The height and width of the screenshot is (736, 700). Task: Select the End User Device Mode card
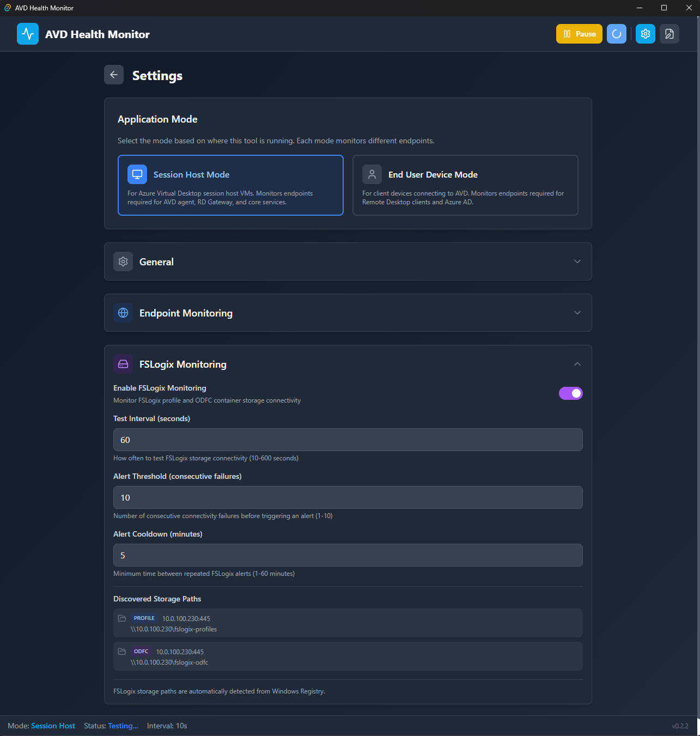point(465,185)
